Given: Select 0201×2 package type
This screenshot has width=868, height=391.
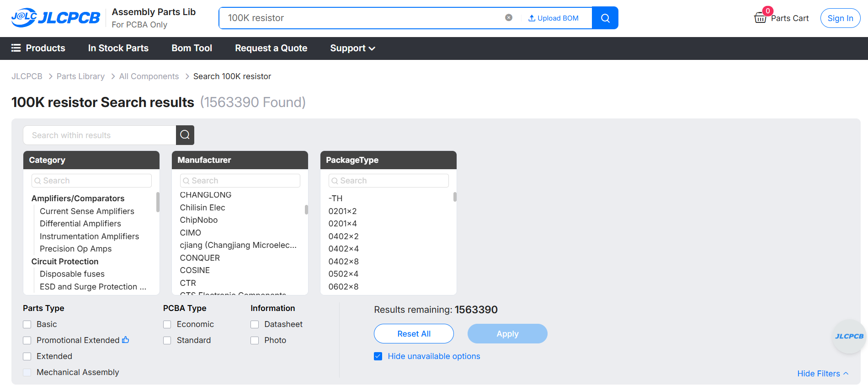Looking at the screenshot, I should [343, 211].
